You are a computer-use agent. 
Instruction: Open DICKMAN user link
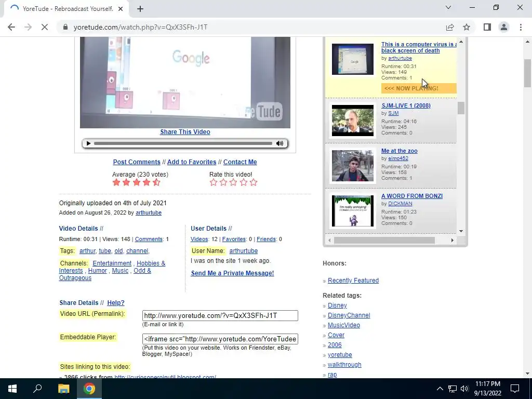click(401, 204)
